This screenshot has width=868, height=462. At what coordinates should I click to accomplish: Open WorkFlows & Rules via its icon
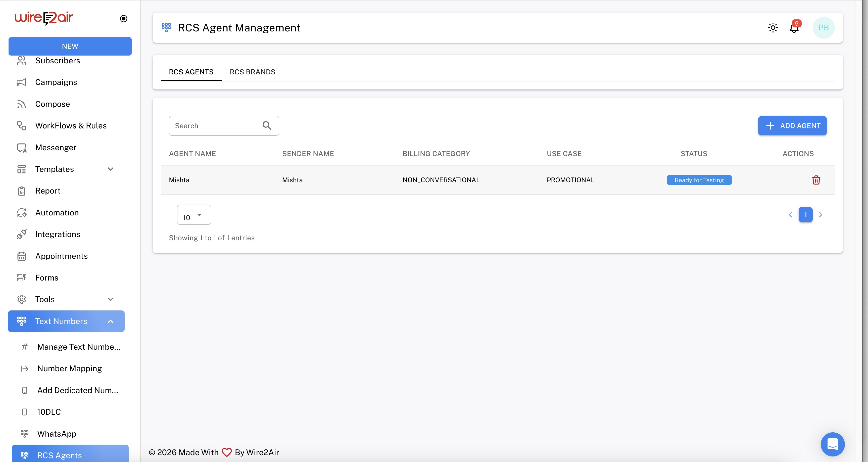(x=22, y=125)
